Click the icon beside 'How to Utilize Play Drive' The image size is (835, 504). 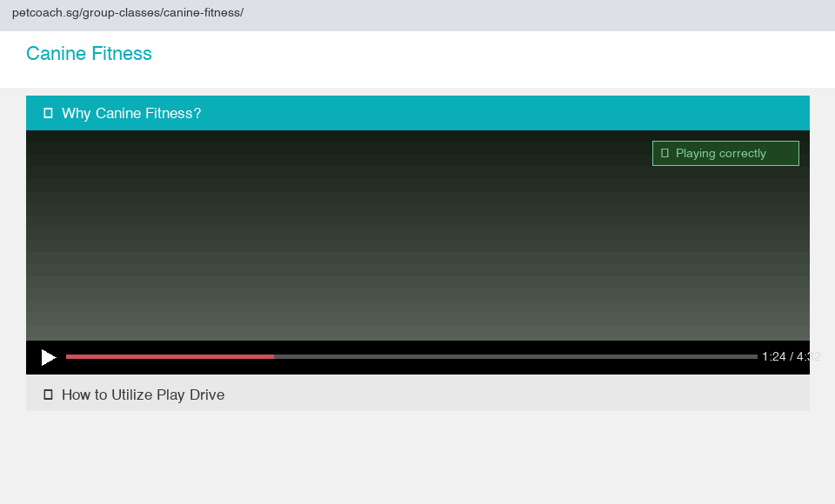click(x=48, y=394)
